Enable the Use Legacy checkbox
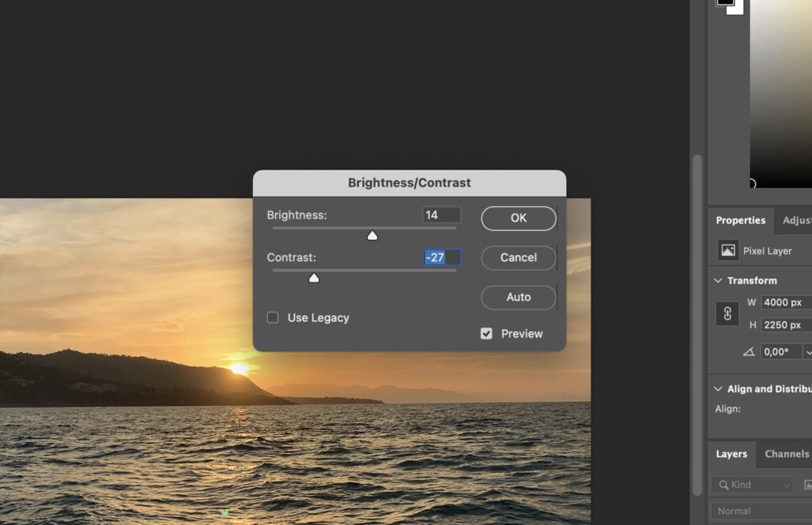Image resolution: width=812 pixels, height=525 pixels. (272, 317)
